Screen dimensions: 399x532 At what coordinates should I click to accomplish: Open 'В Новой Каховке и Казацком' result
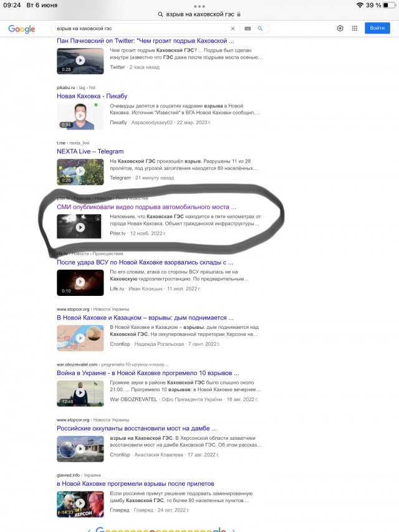tap(145, 318)
